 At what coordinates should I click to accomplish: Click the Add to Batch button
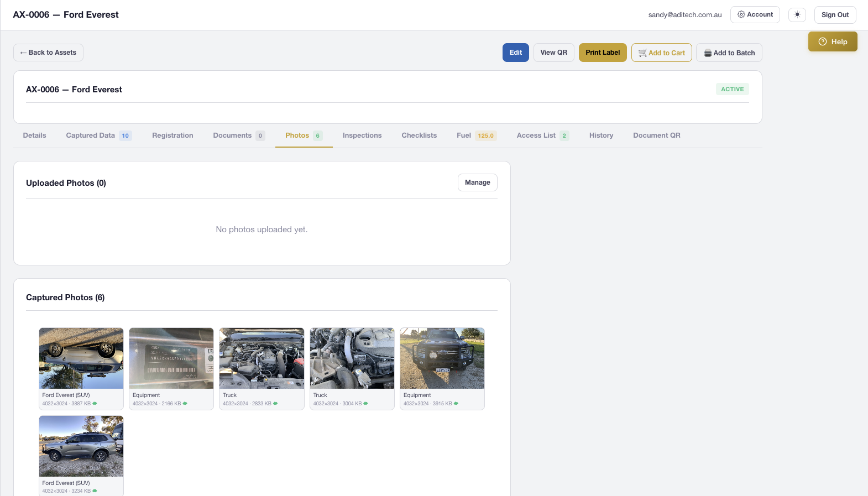(729, 53)
